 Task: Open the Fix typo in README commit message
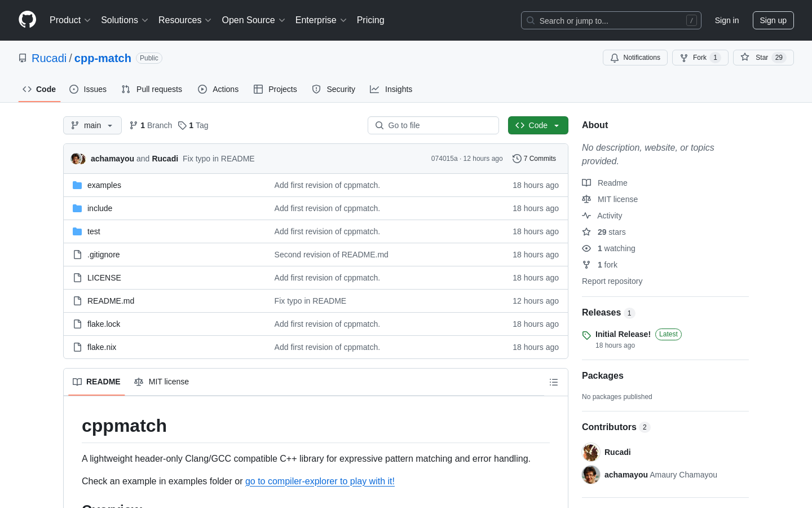pos(219,159)
